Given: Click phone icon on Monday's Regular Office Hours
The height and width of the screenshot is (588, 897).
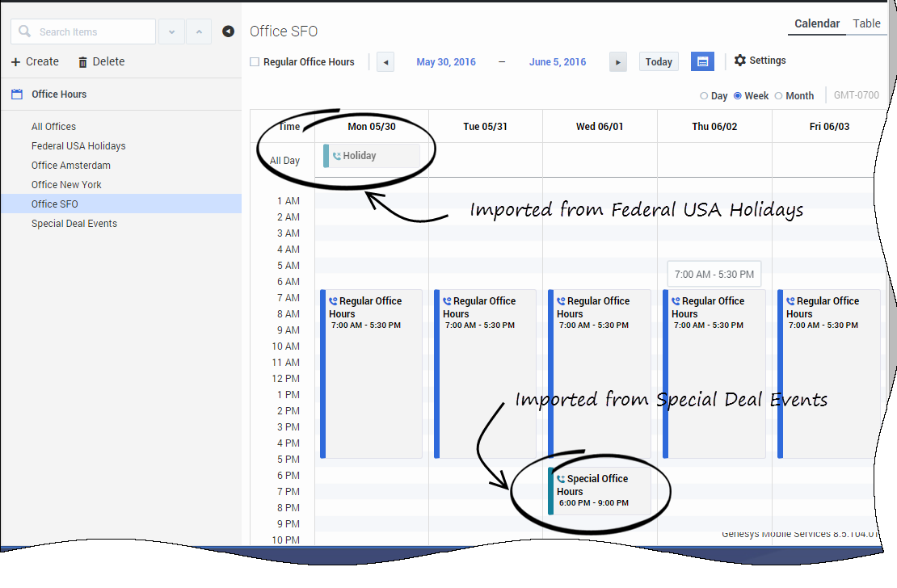Looking at the screenshot, I should pos(333,300).
